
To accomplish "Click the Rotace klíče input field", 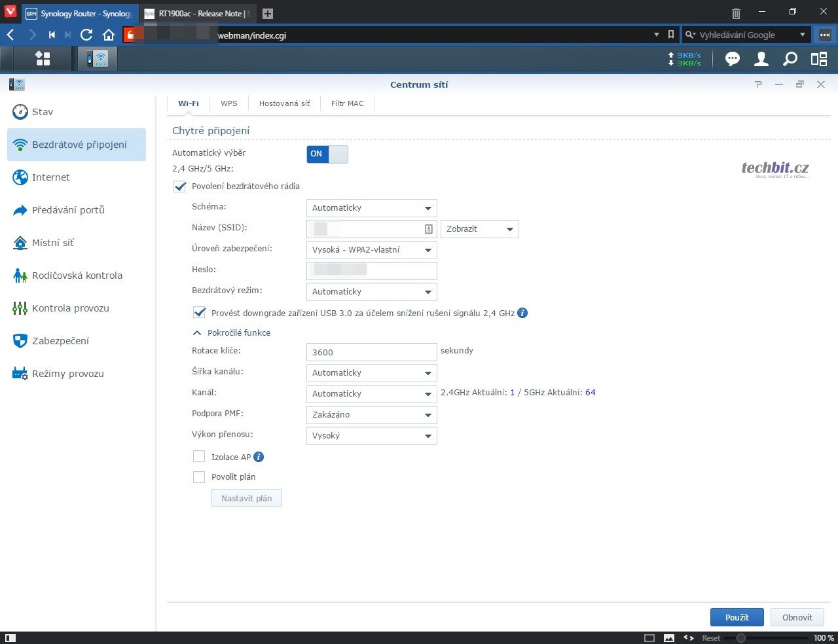I will (x=371, y=352).
